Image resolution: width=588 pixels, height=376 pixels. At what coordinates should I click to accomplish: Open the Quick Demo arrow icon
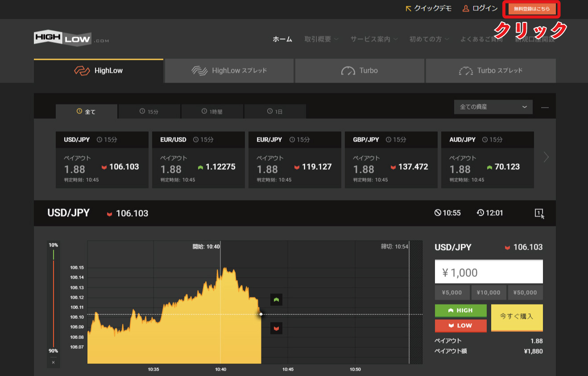(x=408, y=8)
